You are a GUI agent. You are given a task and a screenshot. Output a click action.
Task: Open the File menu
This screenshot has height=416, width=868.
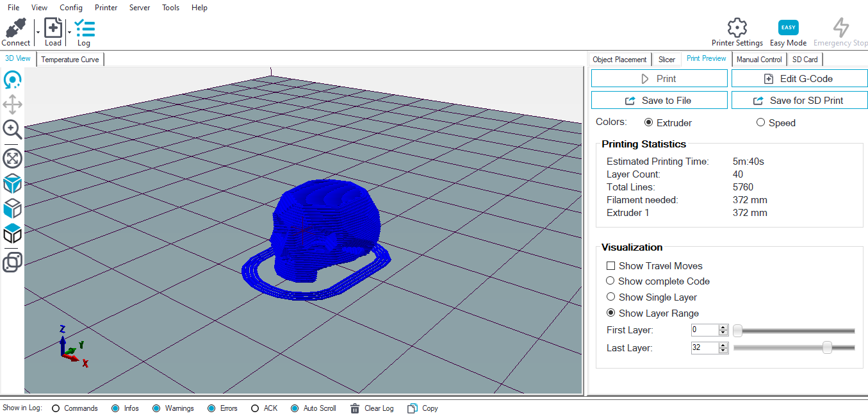(13, 8)
